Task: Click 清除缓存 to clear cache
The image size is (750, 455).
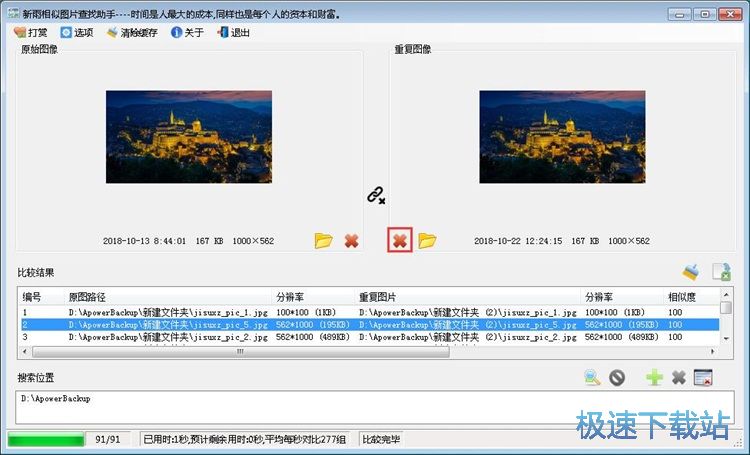Action: [132, 33]
